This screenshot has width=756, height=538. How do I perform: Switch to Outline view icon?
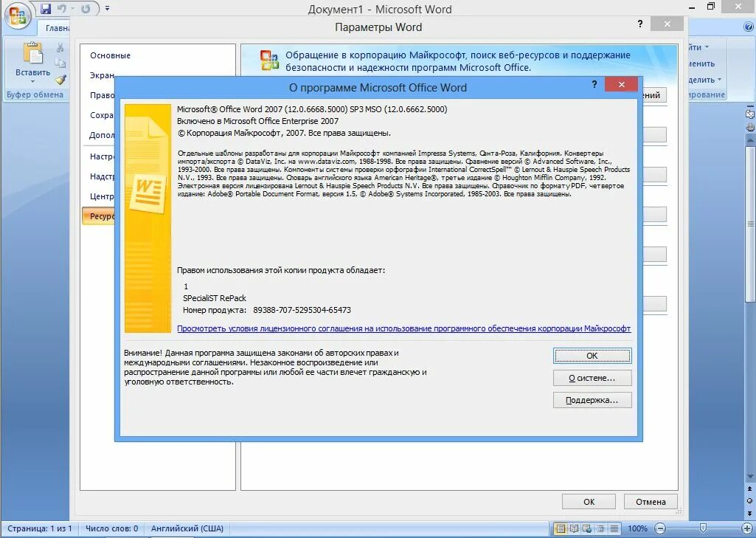coord(600,528)
